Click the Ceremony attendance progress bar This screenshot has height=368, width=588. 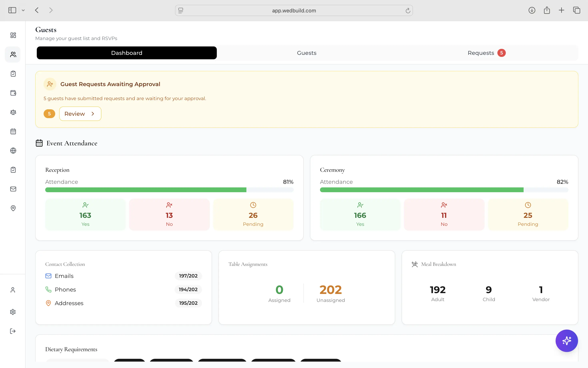(444, 190)
